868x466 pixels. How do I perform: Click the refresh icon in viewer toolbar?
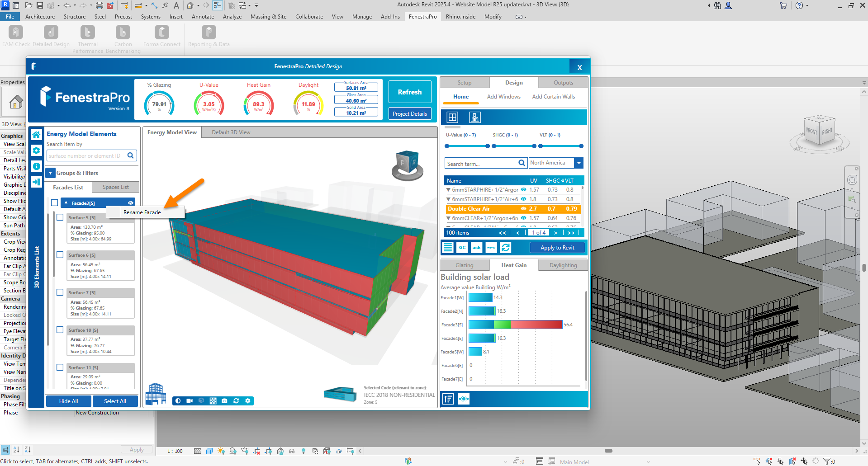236,401
